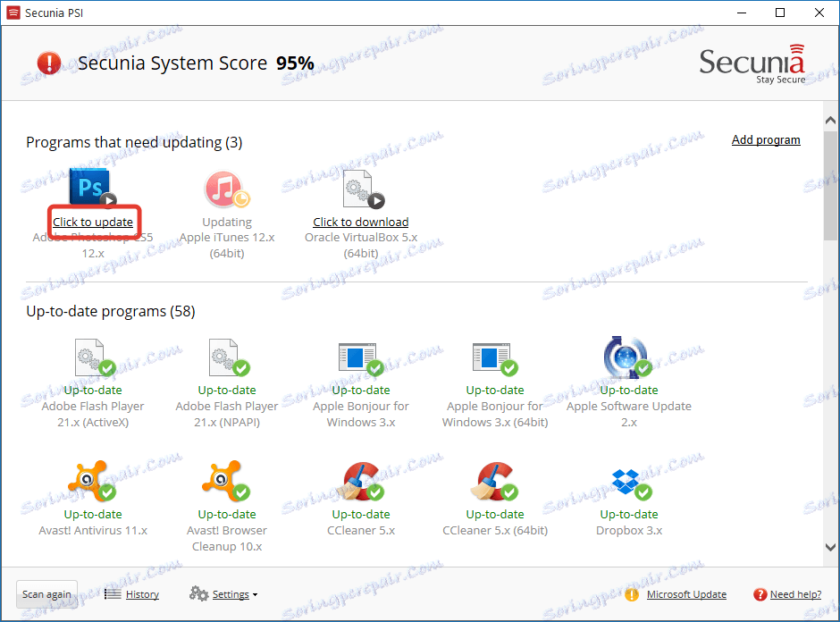Click Secunia PSI title bar app icon
The height and width of the screenshot is (622, 840).
13,13
